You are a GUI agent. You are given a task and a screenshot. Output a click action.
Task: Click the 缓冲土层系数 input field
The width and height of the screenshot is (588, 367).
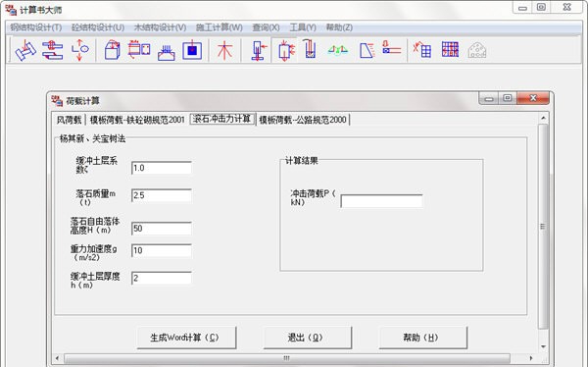[162, 168]
